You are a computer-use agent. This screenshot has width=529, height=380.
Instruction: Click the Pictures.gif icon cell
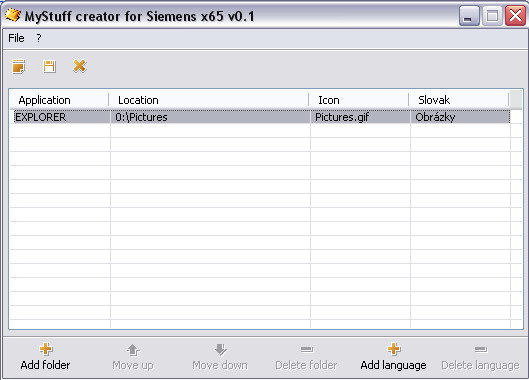tap(360, 117)
